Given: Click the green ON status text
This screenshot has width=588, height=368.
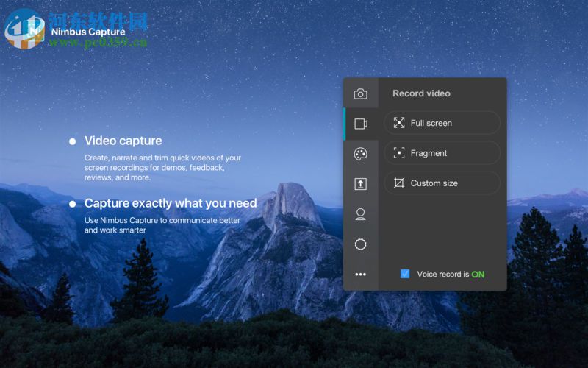Looking at the screenshot, I should pos(478,275).
